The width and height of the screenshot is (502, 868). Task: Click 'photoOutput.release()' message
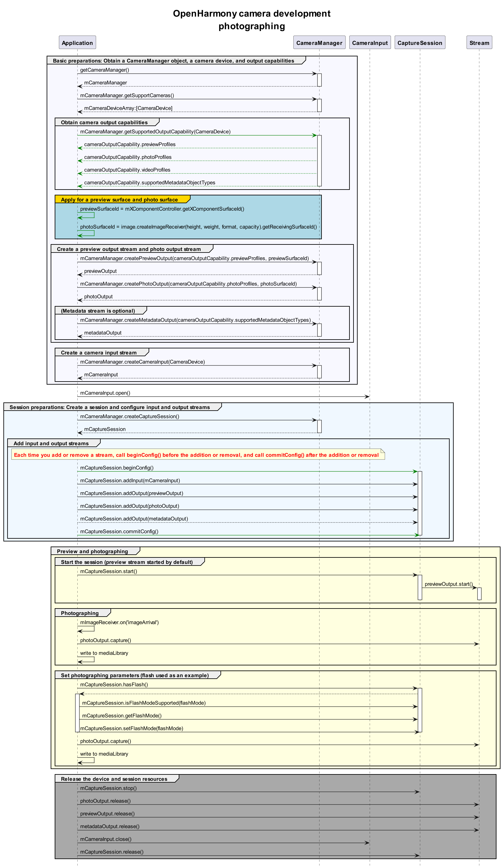pyautogui.click(x=105, y=801)
